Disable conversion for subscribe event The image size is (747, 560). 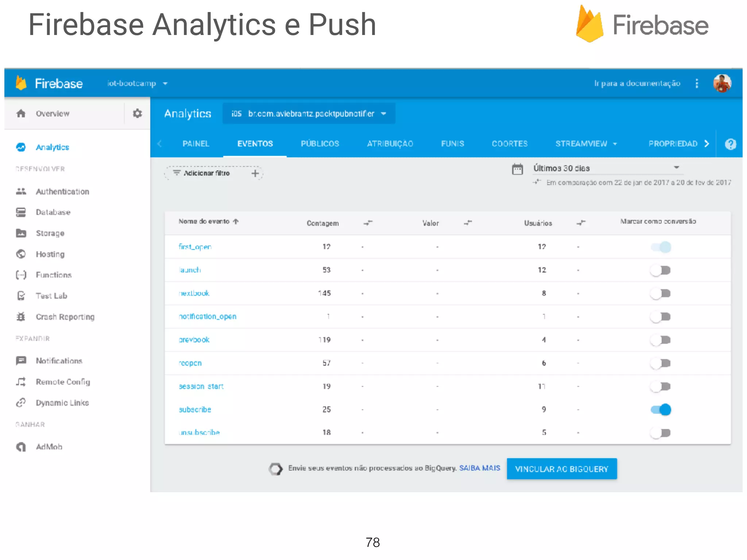click(x=661, y=409)
